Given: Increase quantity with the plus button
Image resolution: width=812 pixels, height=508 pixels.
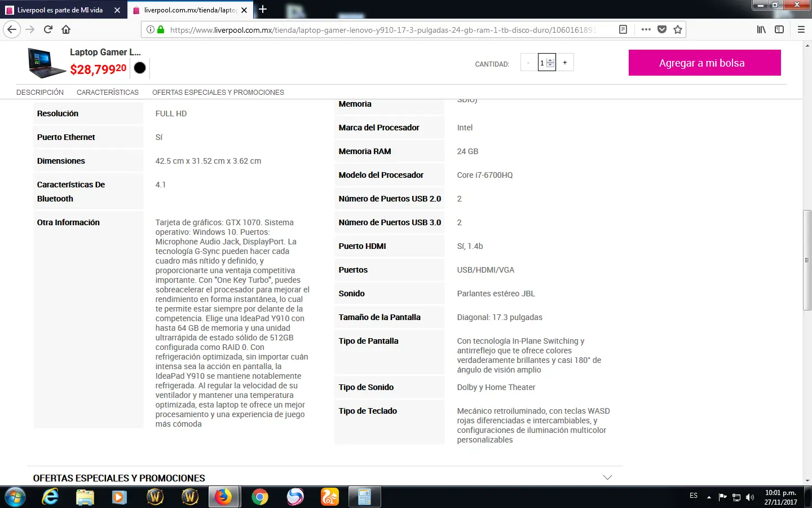Looking at the screenshot, I should (x=564, y=62).
